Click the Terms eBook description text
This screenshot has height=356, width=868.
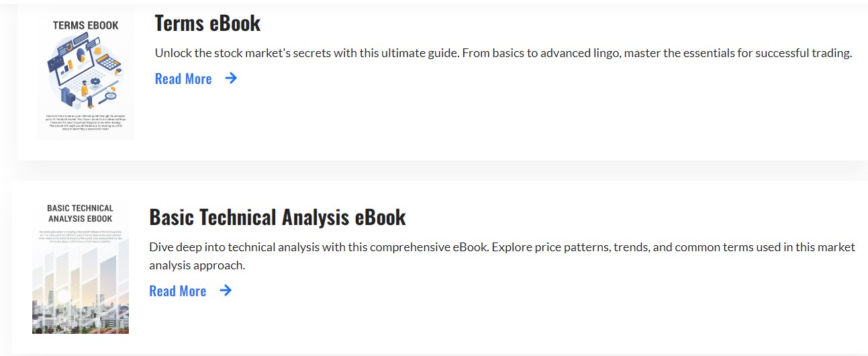coord(503,53)
